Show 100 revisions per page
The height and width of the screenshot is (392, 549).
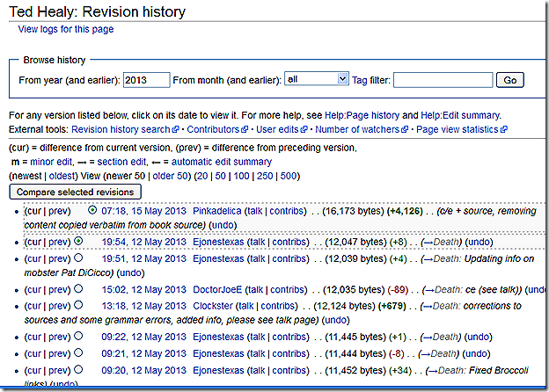[241, 176]
